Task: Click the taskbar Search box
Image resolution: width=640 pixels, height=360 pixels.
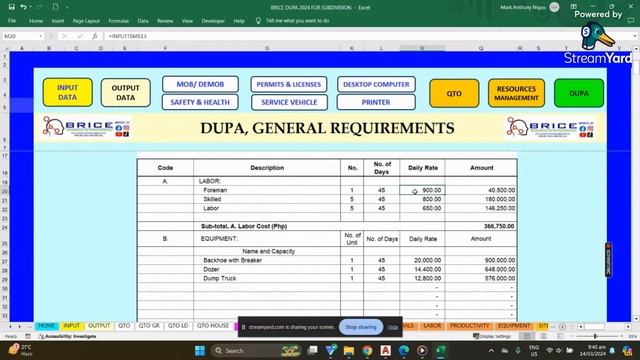Action: [x=256, y=351]
